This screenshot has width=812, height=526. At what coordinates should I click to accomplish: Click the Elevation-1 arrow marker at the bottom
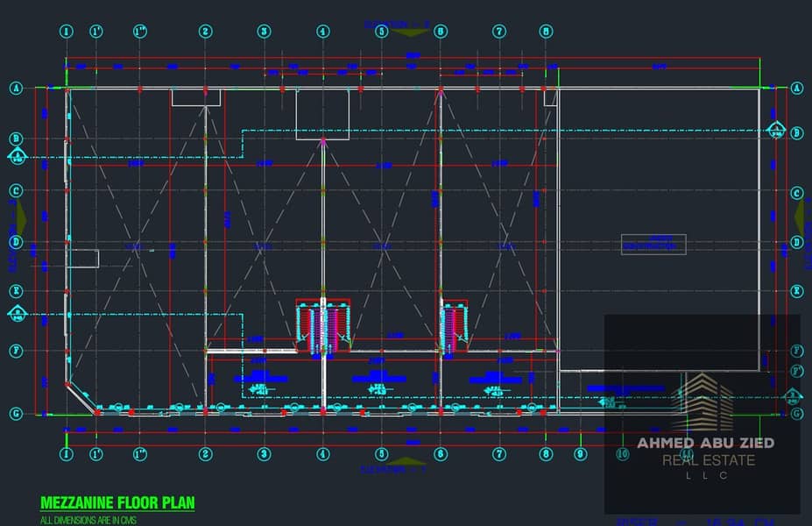click(x=407, y=461)
